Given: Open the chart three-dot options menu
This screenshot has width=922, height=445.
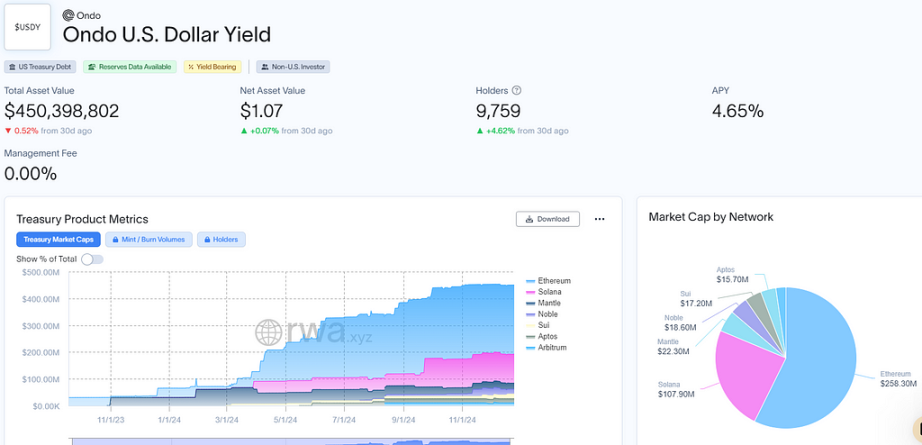Looking at the screenshot, I should (x=599, y=219).
